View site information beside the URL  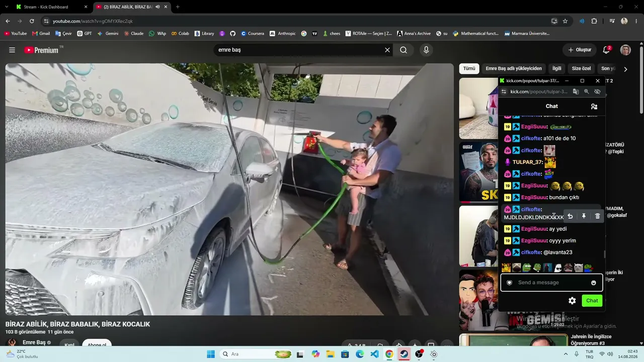(x=46, y=21)
